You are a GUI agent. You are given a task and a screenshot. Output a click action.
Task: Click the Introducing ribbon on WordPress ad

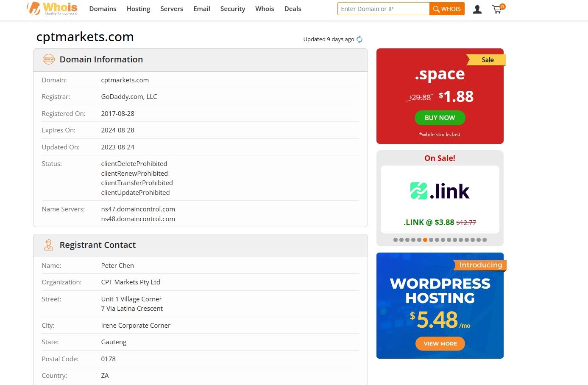480,265
